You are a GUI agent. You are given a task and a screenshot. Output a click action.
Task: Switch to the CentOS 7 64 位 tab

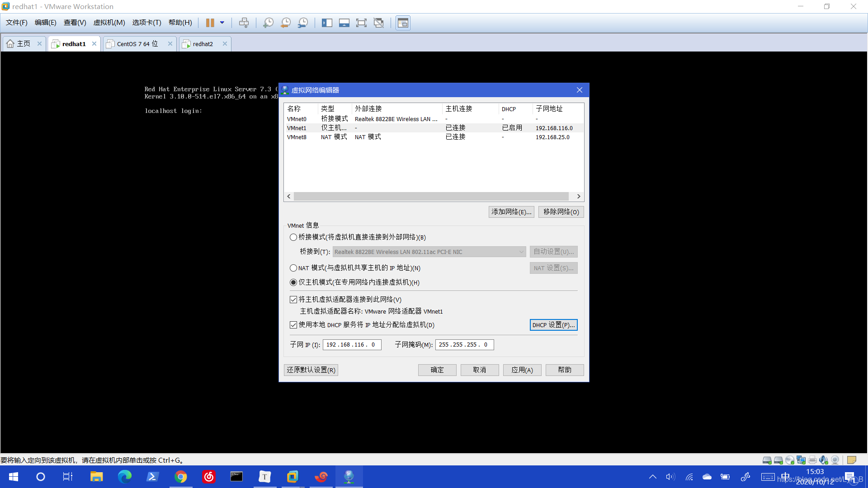point(137,44)
